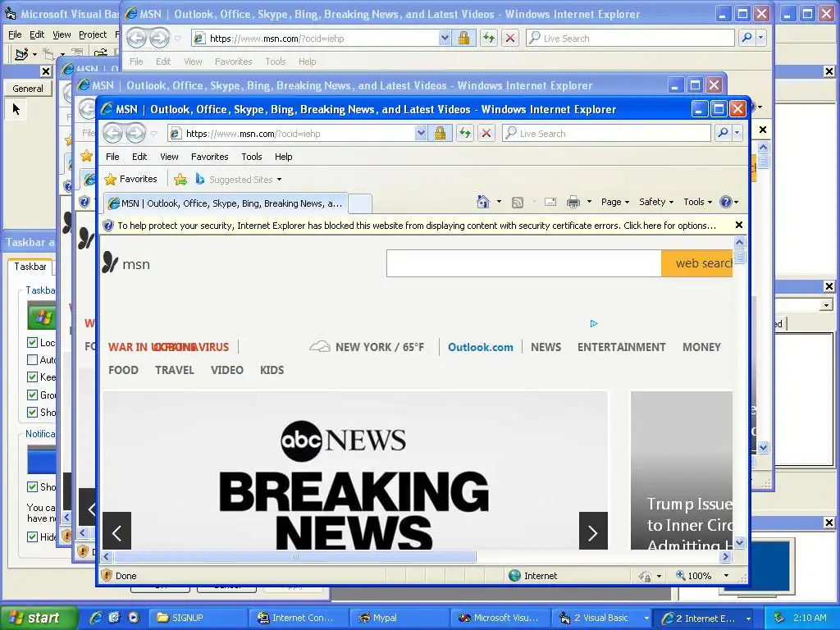Click the Stop icon in rear top IE window
The width and height of the screenshot is (840, 630).
510,38
